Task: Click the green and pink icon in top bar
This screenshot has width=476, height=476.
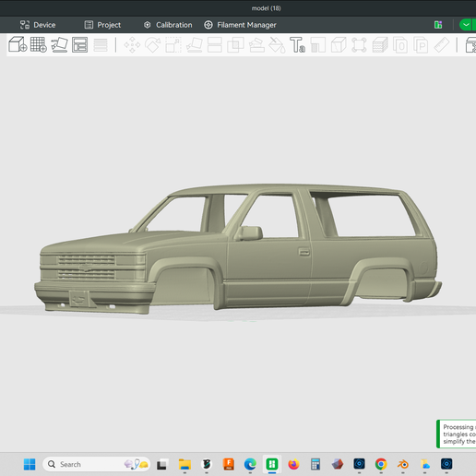Action: pyautogui.click(x=438, y=25)
